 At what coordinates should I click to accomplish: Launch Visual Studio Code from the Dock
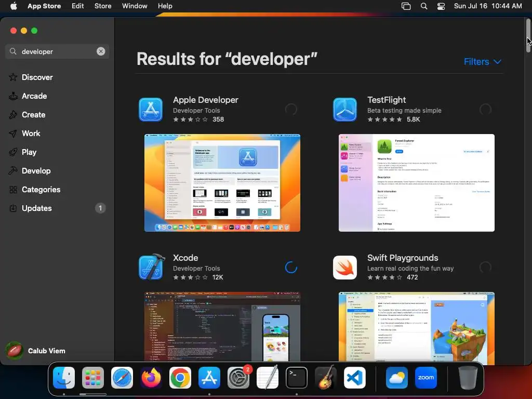coord(355,378)
